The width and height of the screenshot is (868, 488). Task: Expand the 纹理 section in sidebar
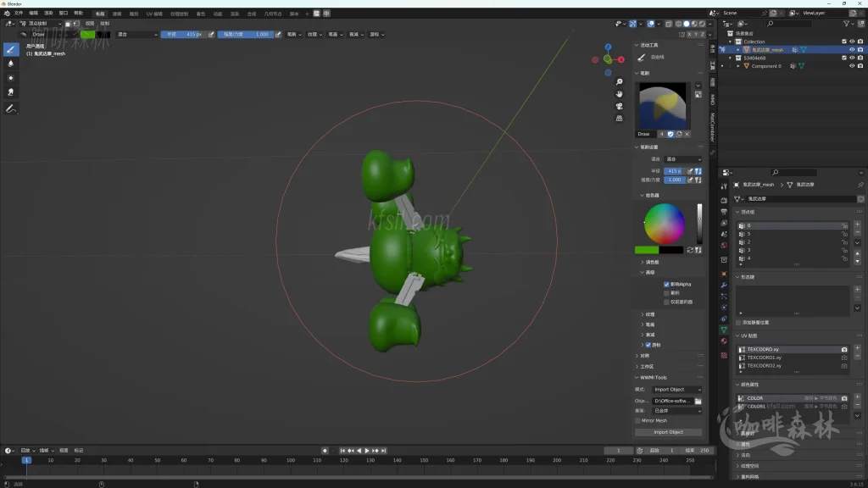(649, 314)
